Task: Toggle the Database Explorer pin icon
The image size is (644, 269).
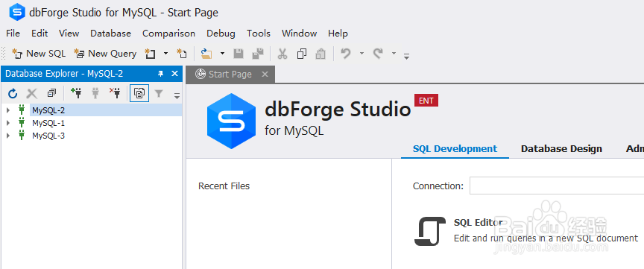Action: coord(160,74)
